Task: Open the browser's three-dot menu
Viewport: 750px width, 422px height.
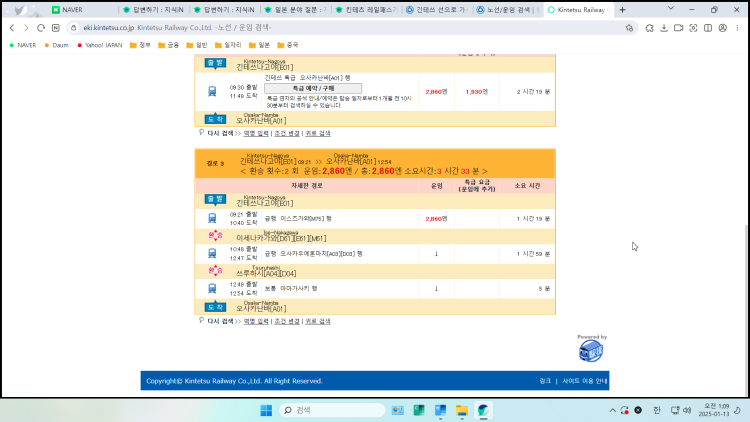Action: (x=738, y=28)
